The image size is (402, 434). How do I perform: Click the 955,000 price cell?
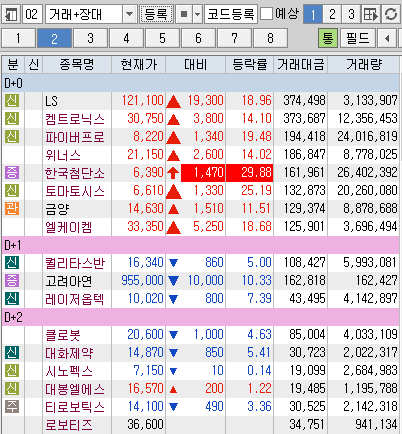pos(142,281)
